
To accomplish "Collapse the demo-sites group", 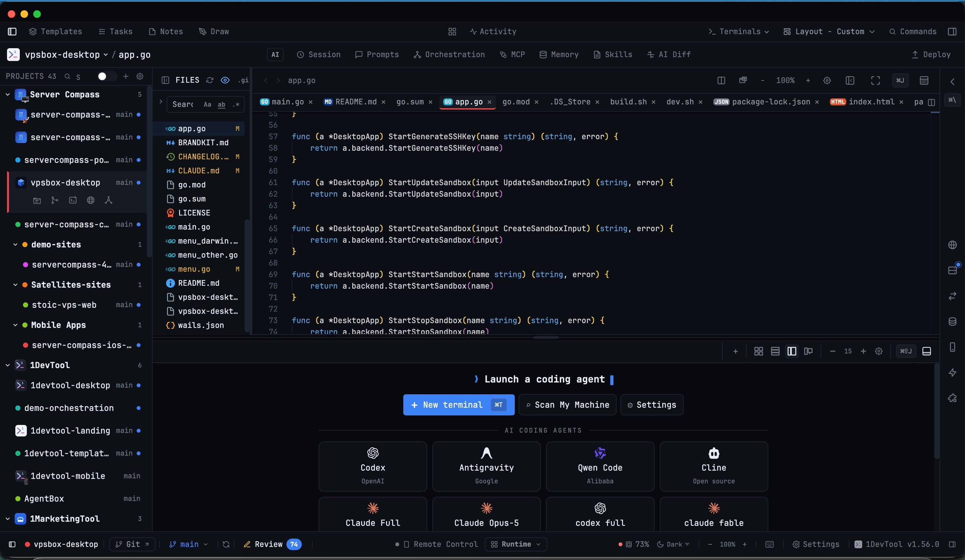I will [x=15, y=245].
